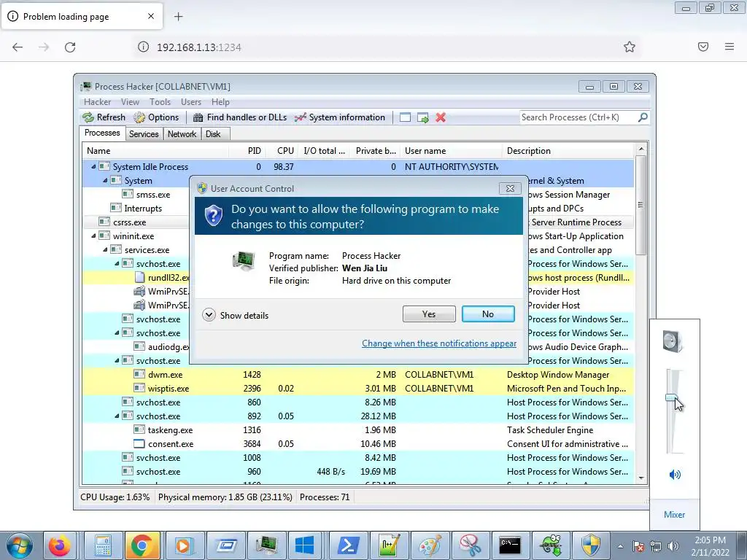This screenshot has height=560, width=747.
Task: Click the Refresh toolbar button in Process Hacker
Action: pyautogui.click(x=104, y=117)
